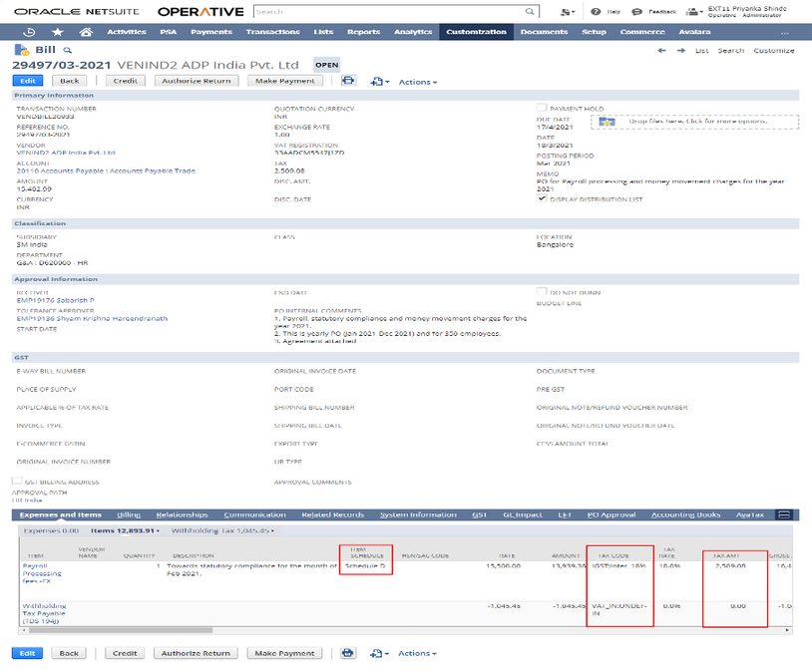Image resolution: width=812 pixels, height=670 pixels.
Task: Open the List link near Customize
Action: [x=701, y=50]
